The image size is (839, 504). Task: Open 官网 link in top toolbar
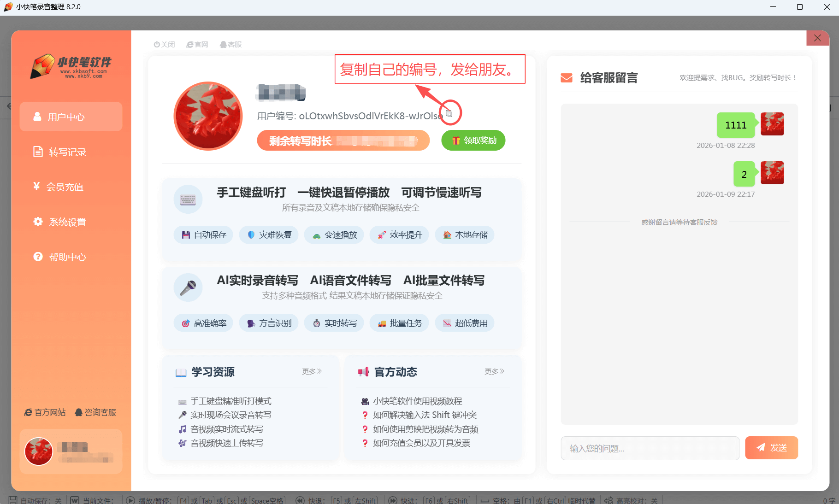[197, 45]
